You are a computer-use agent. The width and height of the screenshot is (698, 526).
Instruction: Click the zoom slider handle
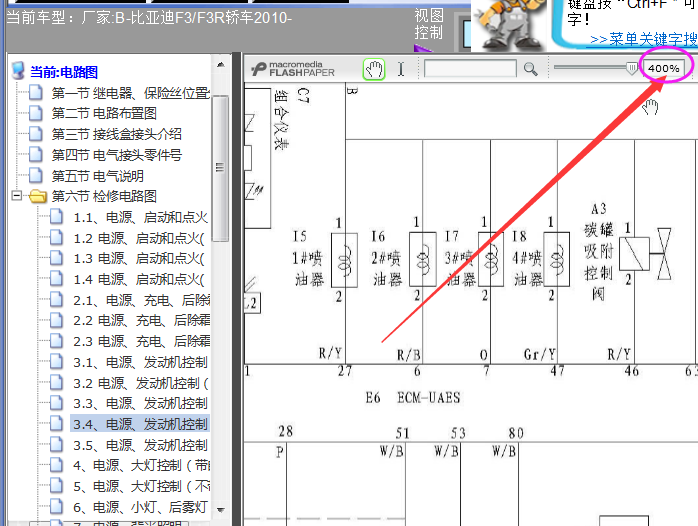pos(631,69)
